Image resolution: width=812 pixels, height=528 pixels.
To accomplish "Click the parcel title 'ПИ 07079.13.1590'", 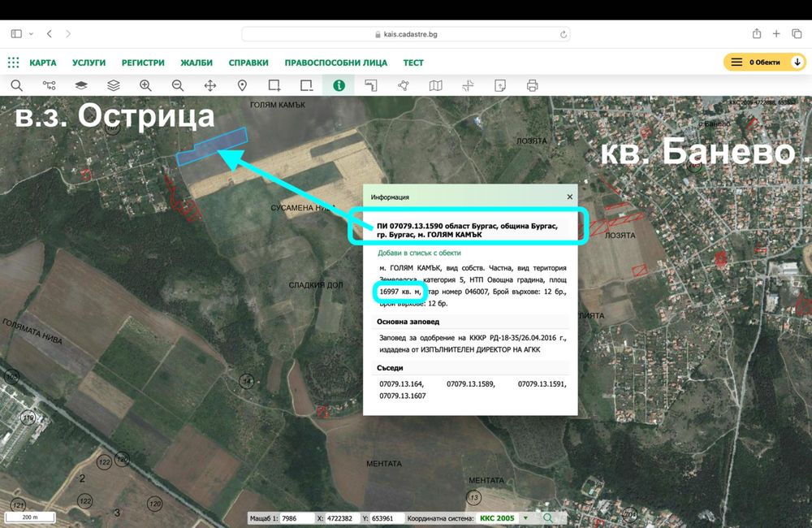I will point(411,226).
